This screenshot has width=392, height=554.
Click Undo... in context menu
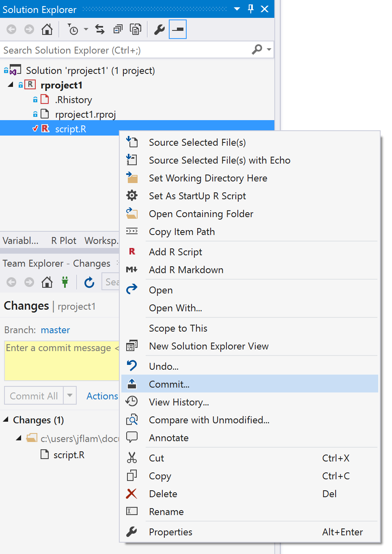[250, 366]
